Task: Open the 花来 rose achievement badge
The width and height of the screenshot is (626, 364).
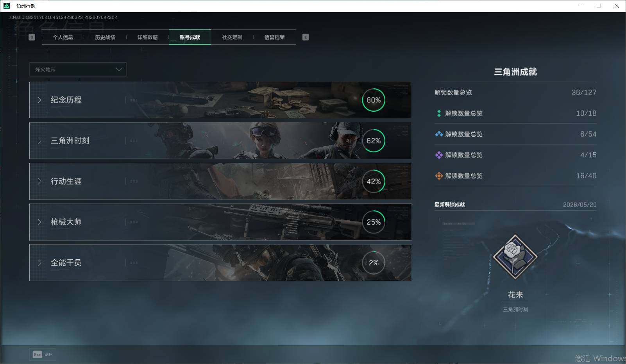Action: [x=515, y=257]
